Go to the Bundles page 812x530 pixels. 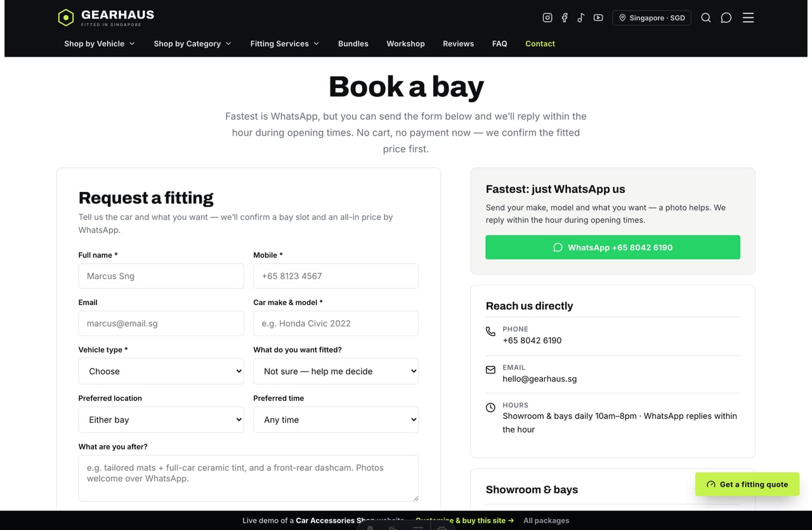pyautogui.click(x=353, y=44)
